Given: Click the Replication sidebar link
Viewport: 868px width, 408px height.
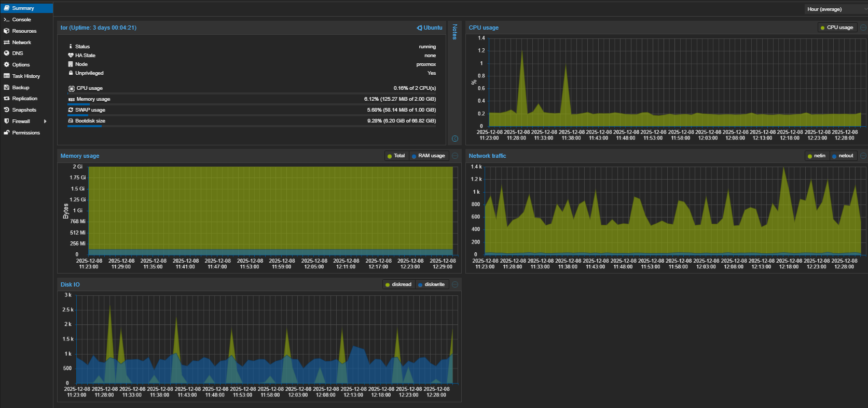Looking at the screenshot, I should 24,99.
